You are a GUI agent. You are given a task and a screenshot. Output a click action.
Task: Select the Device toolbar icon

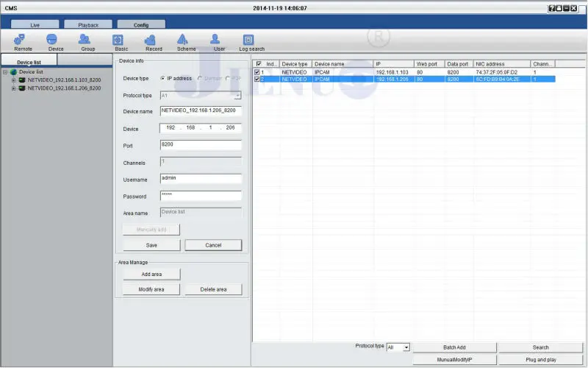[x=55, y=40]
